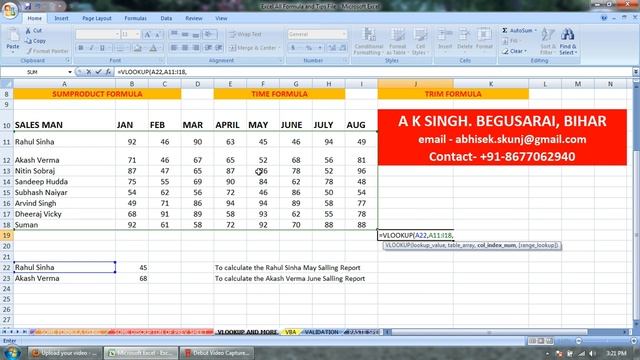Open Debut Video Capture taskbar button
Viewport: 640px width, 360px height.
pyautogui.click(x=217, y=353)
